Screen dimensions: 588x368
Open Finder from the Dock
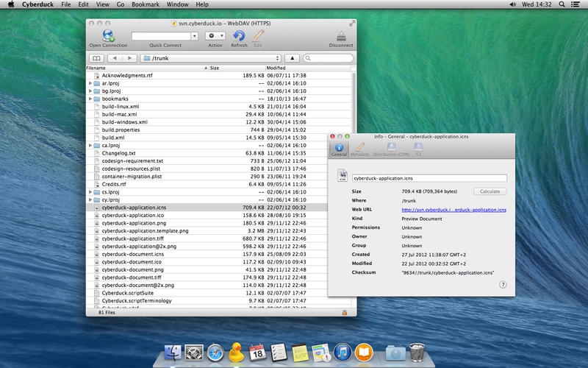(x=173, y=353)
